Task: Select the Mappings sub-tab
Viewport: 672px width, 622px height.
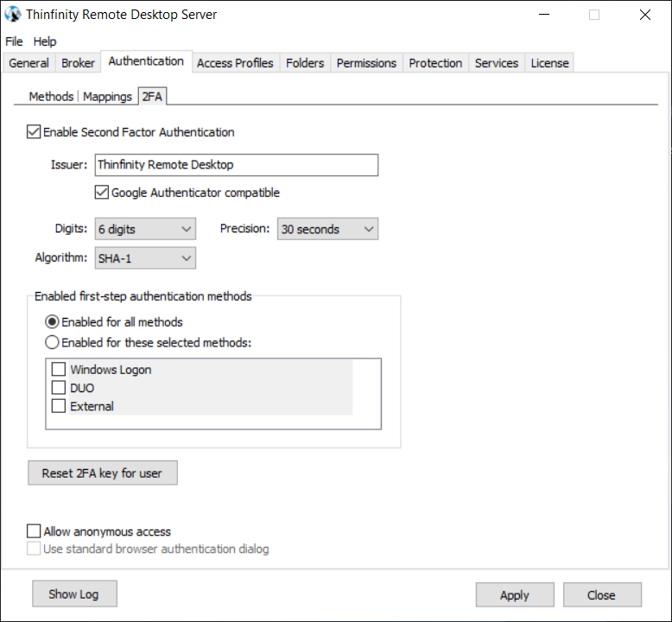Action: 107,97
